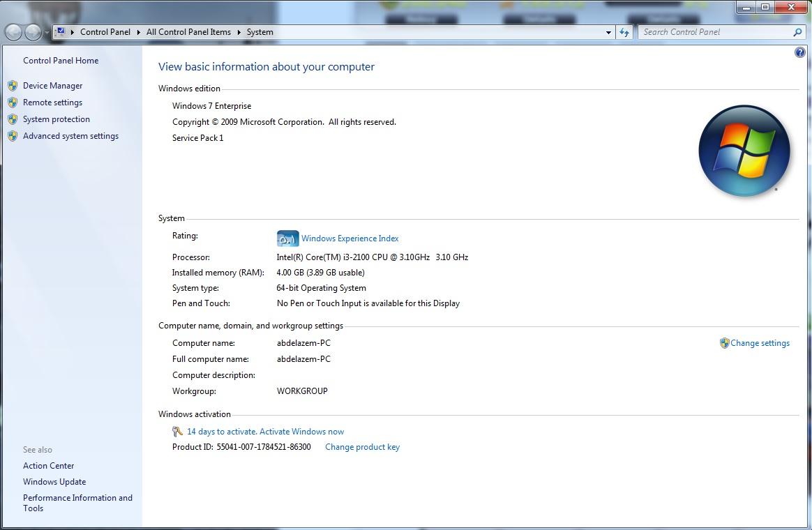
Task: Click the shield icon beside System protection
Action: [x=13, y=119]
